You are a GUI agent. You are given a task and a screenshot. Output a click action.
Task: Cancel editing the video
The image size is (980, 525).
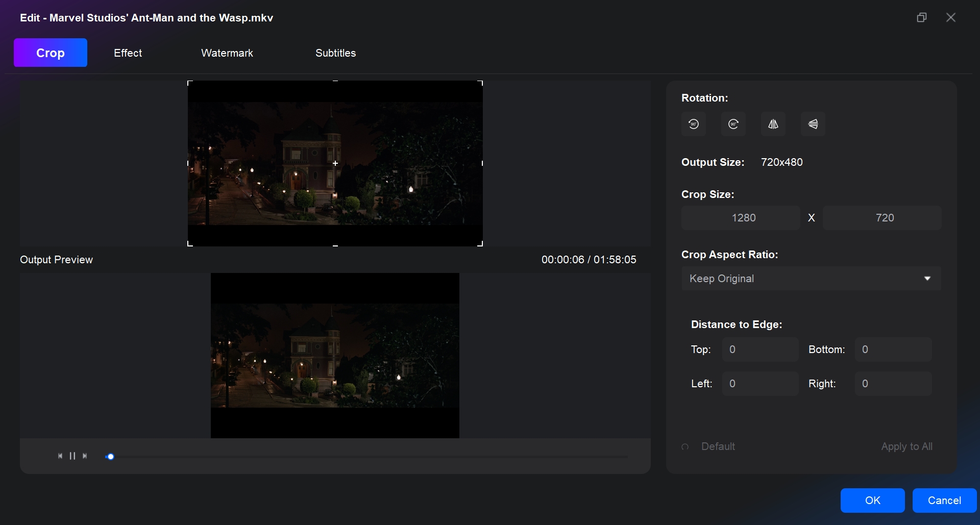tap(944, 501)
